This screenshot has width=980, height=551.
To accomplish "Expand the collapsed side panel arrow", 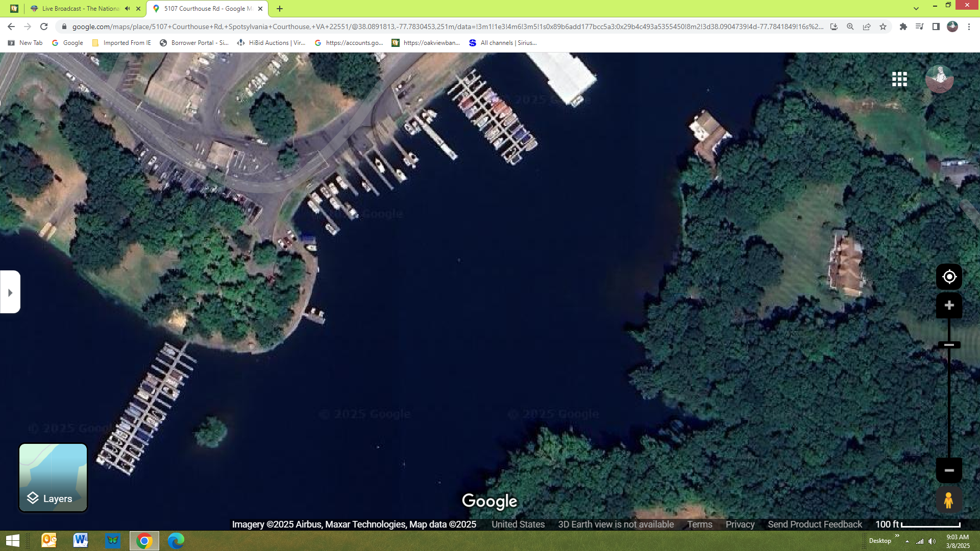I will (x=10, y=292).
